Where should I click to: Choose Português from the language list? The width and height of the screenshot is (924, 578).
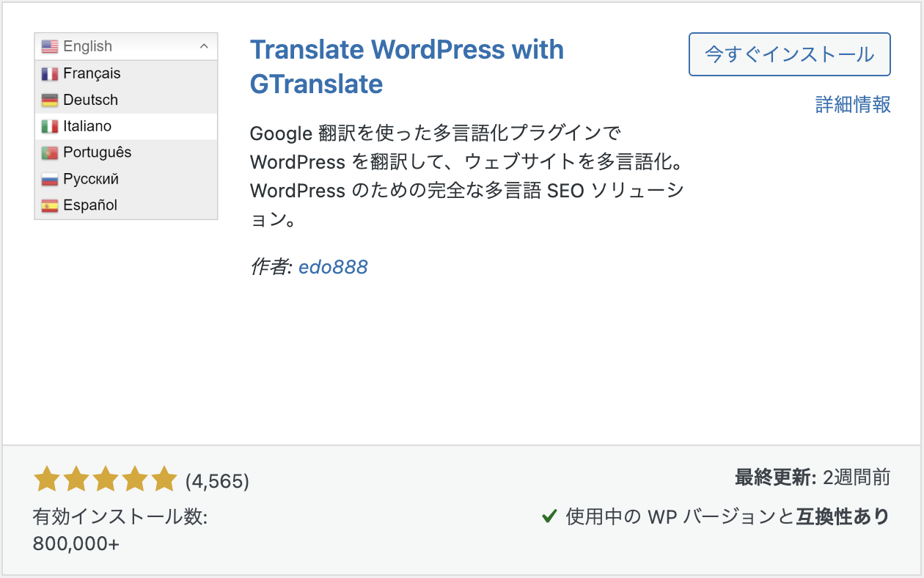(x=126, y=153)
